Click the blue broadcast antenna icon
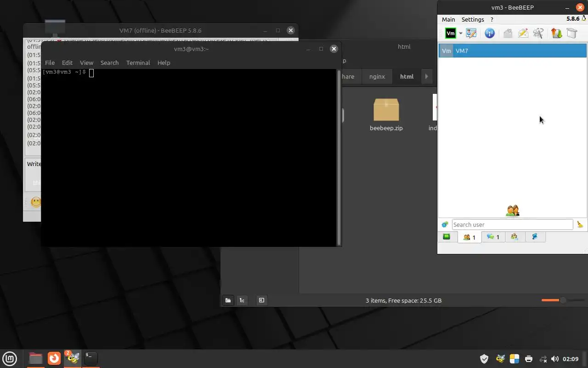This screenshot has width=588, height=368. tap(490, 33)
